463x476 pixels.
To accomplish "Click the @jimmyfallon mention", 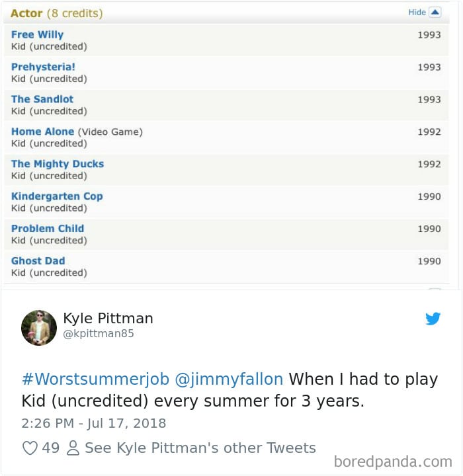I will (228, 379).
